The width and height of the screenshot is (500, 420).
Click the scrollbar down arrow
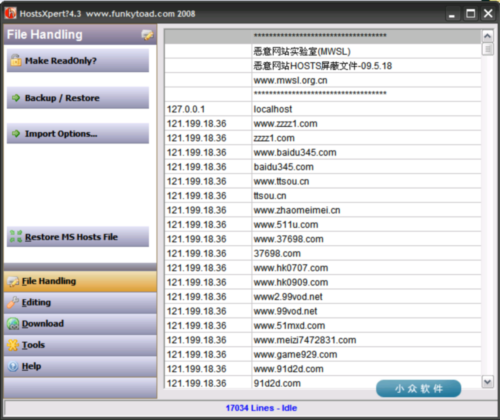488,382
